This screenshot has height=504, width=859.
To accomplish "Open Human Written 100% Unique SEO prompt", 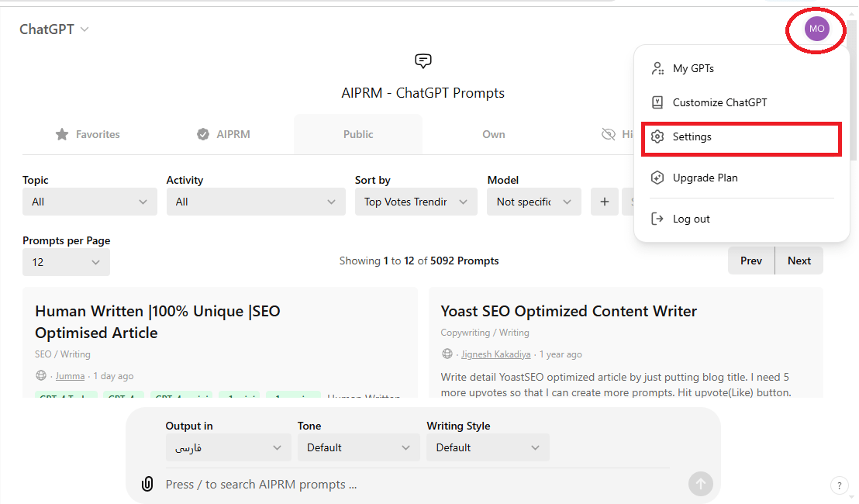I will pyautogui.click(x=158, y=322).
